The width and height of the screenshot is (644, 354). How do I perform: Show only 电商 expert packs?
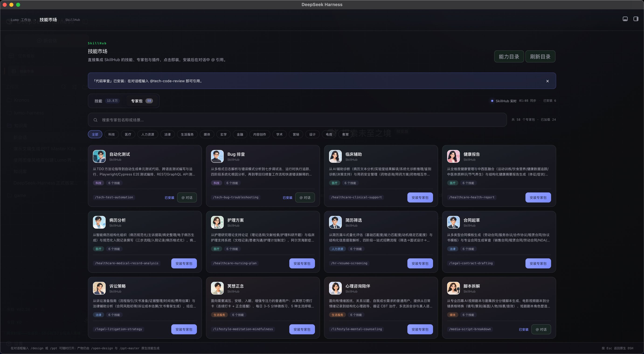tap(329, 135)
